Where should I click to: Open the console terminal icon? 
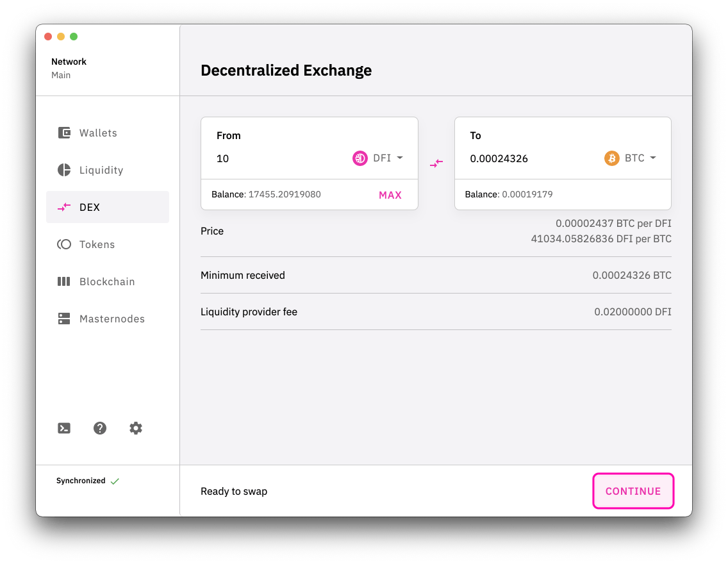(x=64, y=429)
